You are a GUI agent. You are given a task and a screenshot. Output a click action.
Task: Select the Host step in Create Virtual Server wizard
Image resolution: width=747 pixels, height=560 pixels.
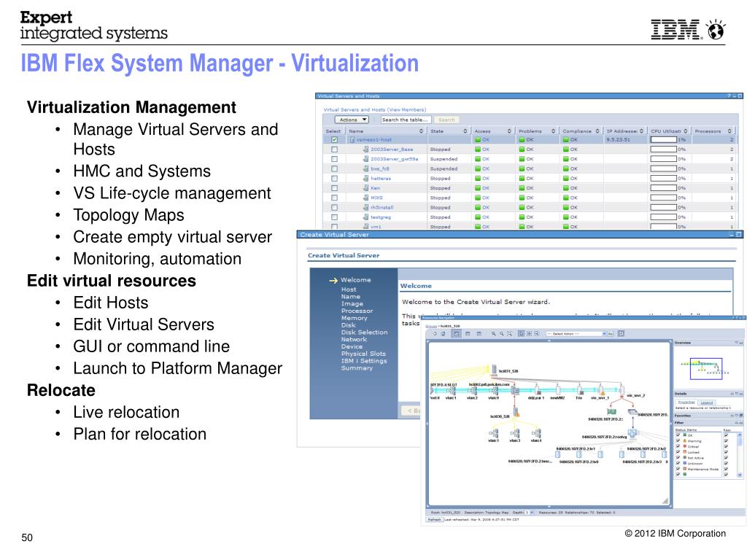(x=349, y=289)
